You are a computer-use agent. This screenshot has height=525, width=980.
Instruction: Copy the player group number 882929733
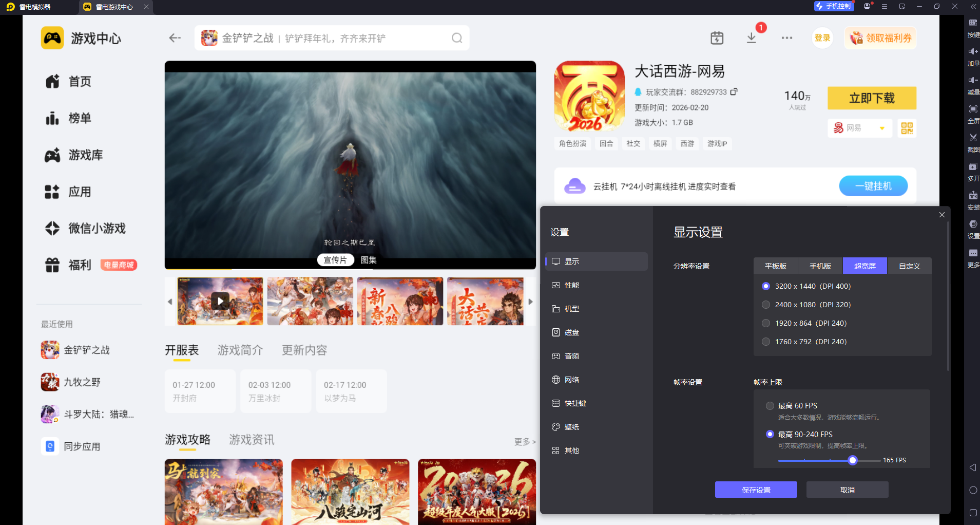[734, 92]
